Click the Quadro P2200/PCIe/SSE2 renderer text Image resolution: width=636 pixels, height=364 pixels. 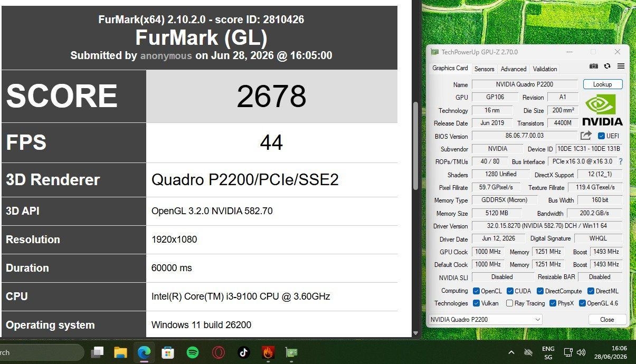point(245,180)
